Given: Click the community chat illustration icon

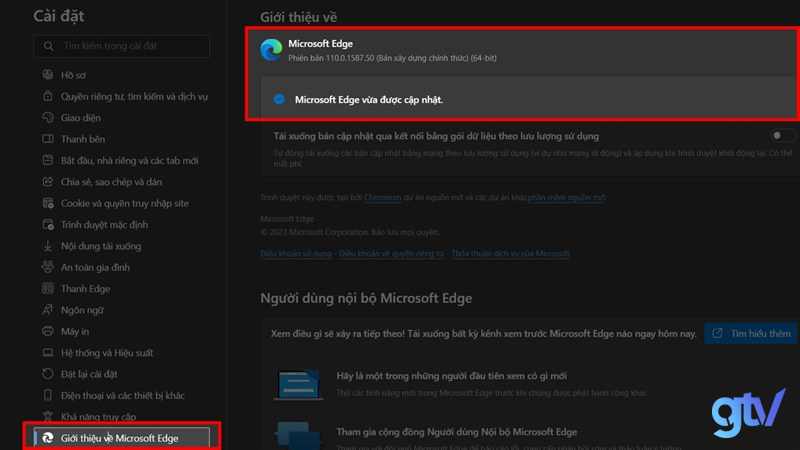Looking at the screenshot, I should (x=298, y=435).
